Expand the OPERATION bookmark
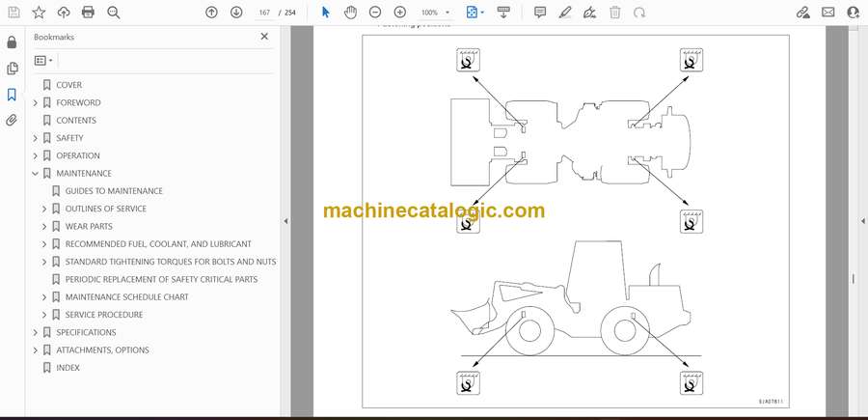Image resolution: width=868 pixels, height=420 pixels. (36, 155)
